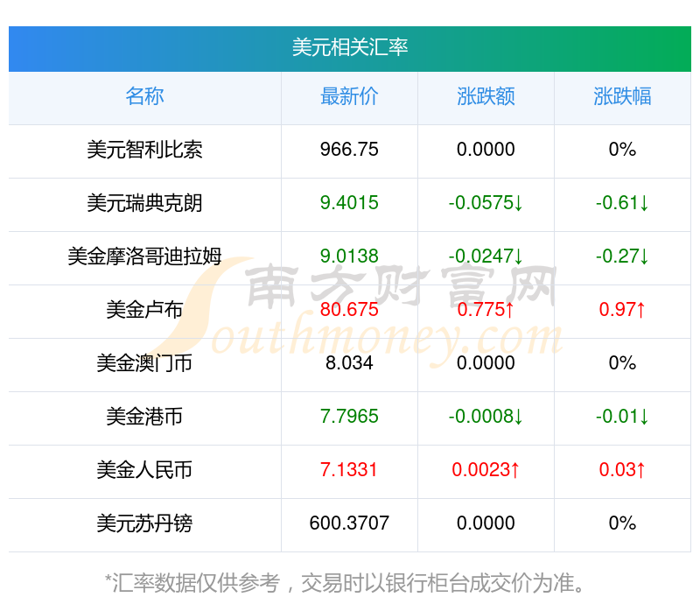Click the change value -0.0008↓
Viewport: 700px width, 611px height.
coord(486,417)
